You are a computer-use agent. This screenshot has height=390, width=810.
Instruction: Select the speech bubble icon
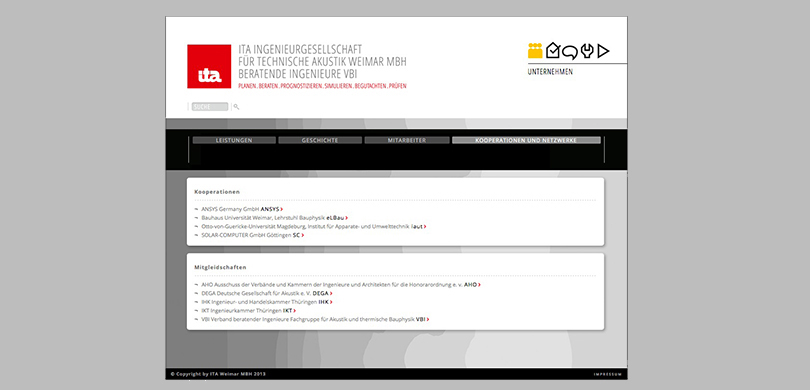pos(570,52)
